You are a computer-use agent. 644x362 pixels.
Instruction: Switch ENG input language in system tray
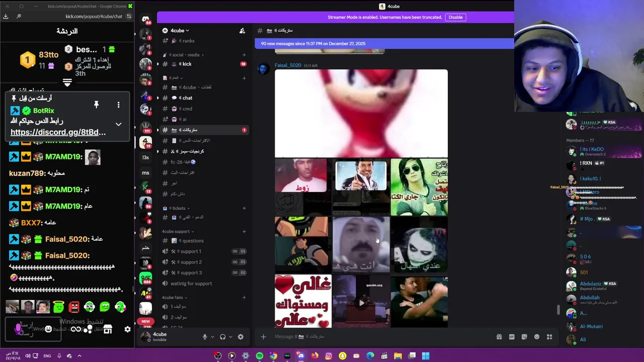click(47, 356)
